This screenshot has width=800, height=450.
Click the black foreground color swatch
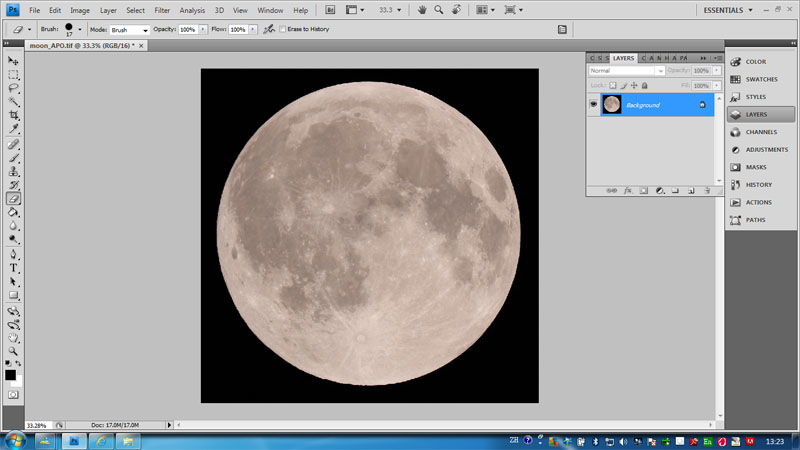[10, 375]
